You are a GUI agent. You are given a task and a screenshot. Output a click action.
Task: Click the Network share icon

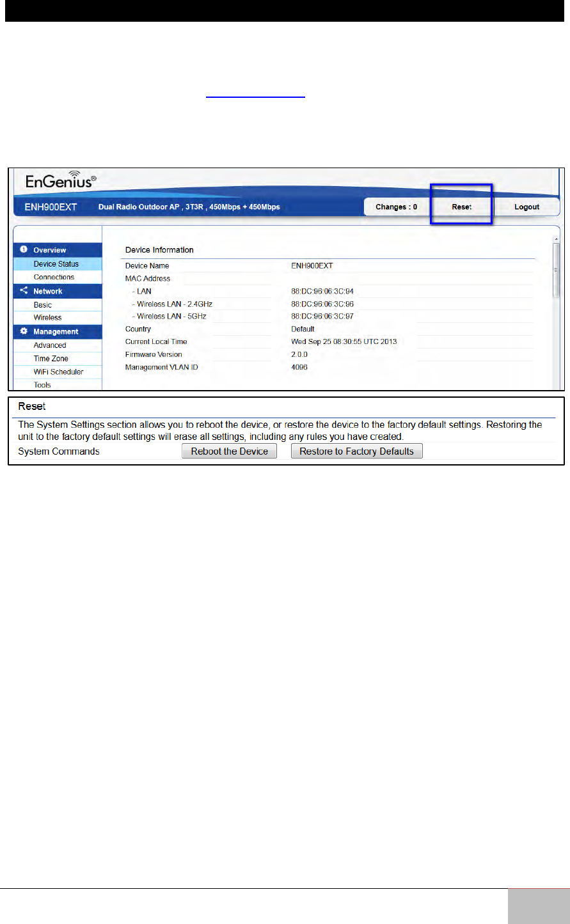24,291
